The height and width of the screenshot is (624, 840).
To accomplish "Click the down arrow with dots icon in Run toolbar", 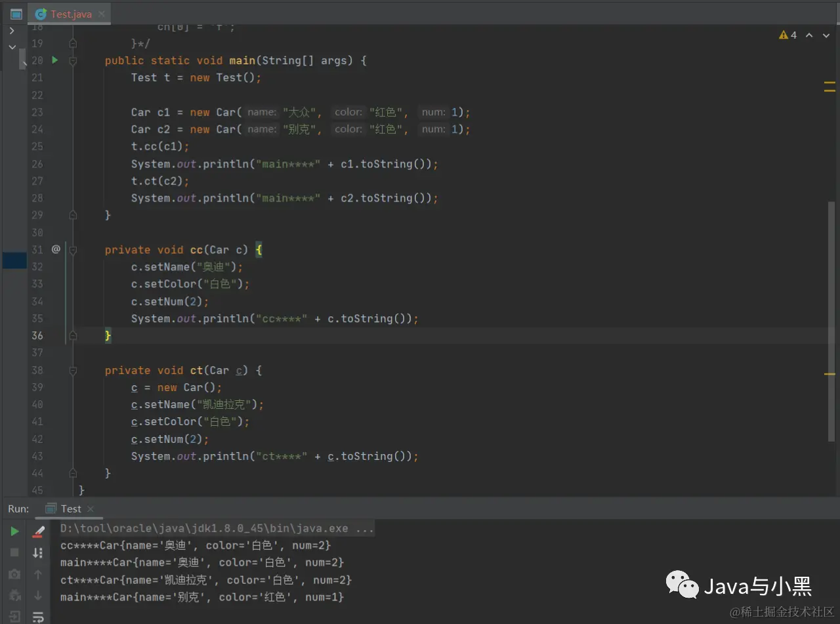I will coord(38,552).
